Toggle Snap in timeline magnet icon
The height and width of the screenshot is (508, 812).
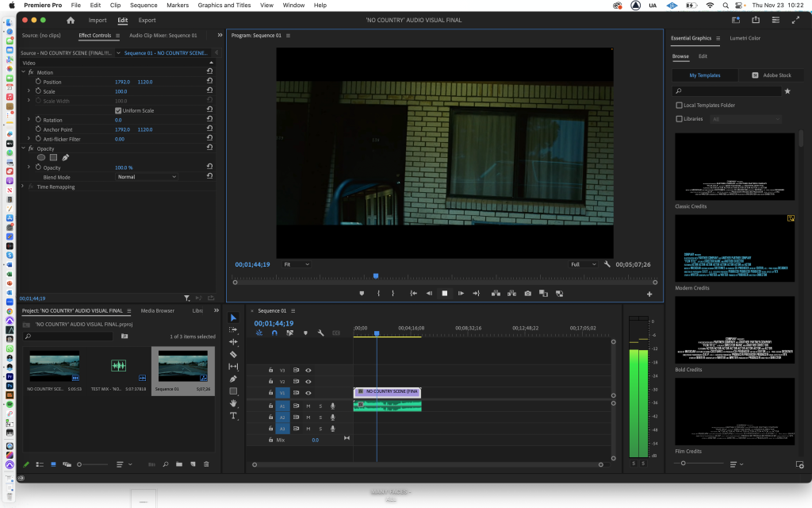274,333
